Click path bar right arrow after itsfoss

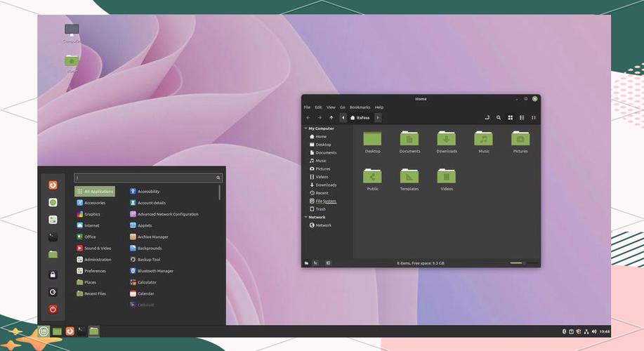pos(378,118)
